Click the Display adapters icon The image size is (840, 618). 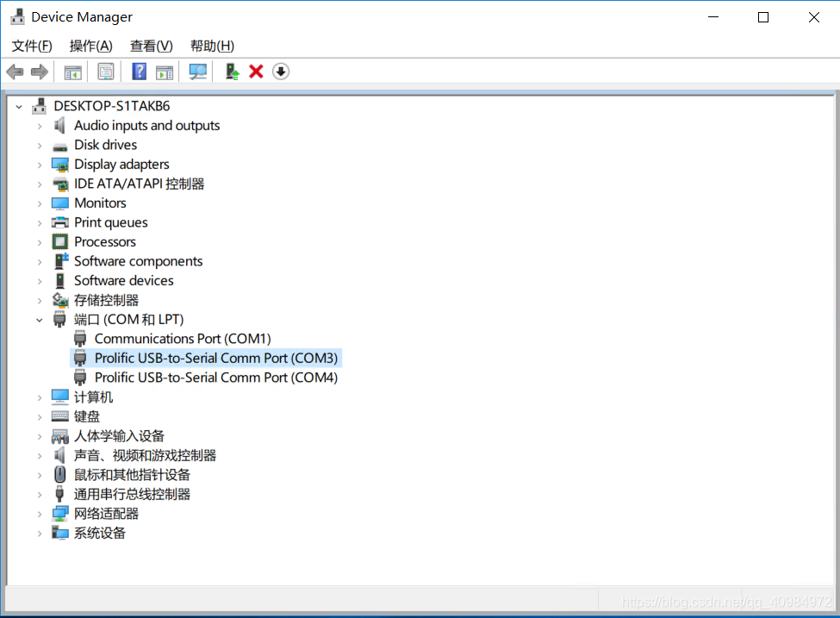point(60,165)
